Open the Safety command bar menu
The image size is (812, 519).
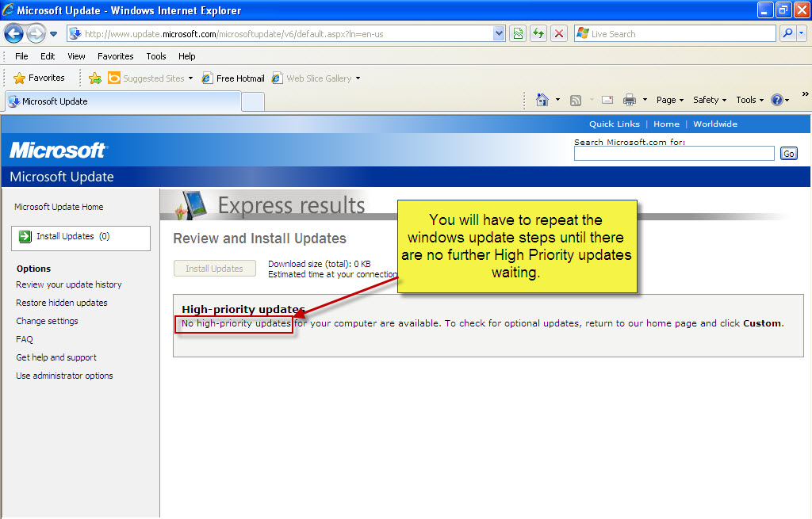pyautogui.click(x=710, y=100)
